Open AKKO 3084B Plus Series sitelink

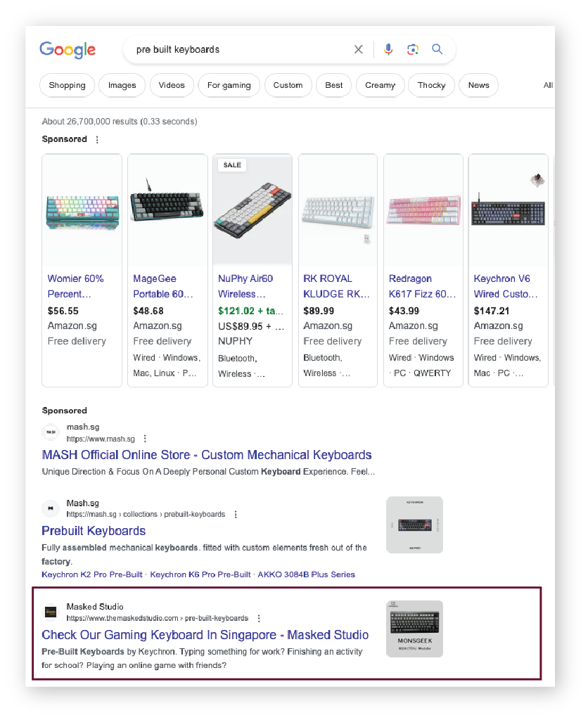click(x=307, y=574)
